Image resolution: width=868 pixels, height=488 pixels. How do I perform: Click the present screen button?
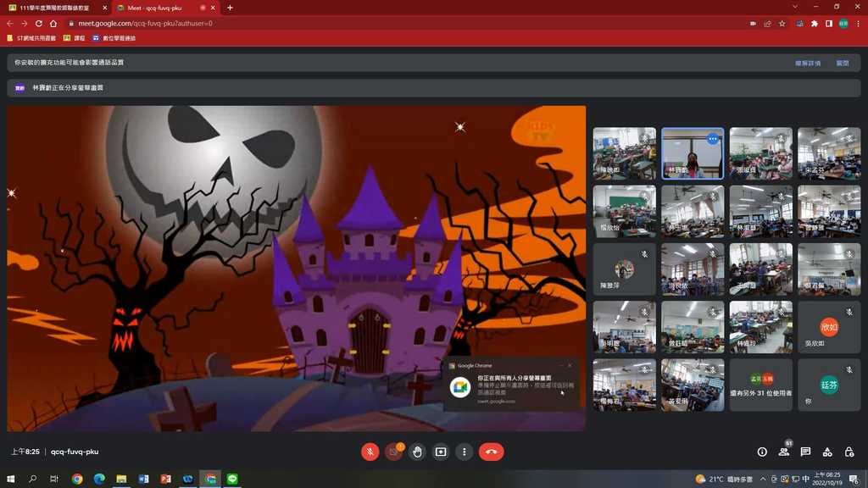441,452
